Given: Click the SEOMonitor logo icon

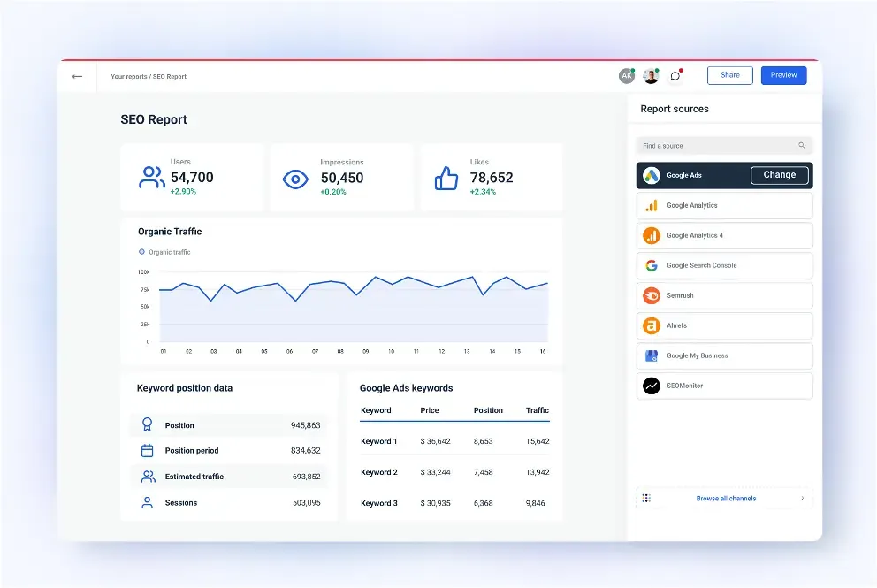Looking at the screenshot, I should coord(651,386).
